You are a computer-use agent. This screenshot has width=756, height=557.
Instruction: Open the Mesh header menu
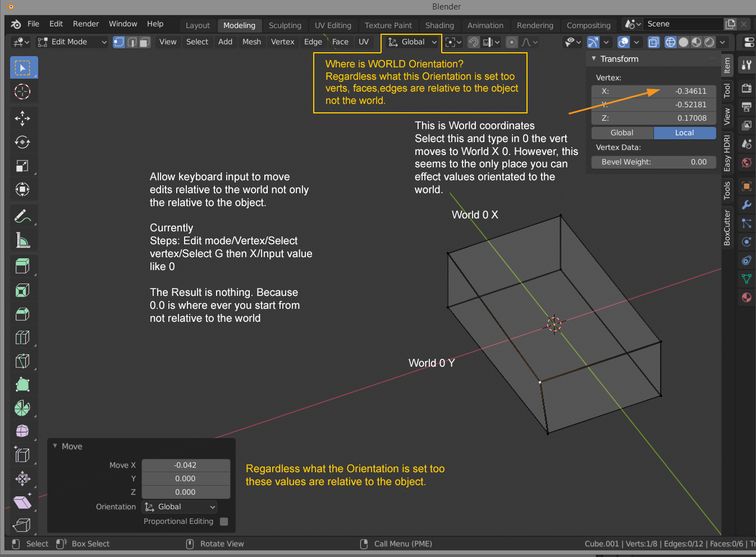251,42
